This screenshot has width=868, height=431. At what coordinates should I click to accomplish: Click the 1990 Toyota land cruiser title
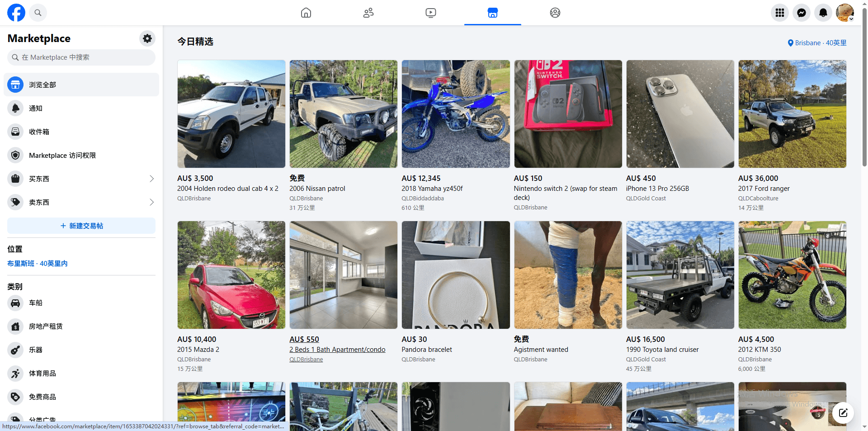tap(662, 350)
